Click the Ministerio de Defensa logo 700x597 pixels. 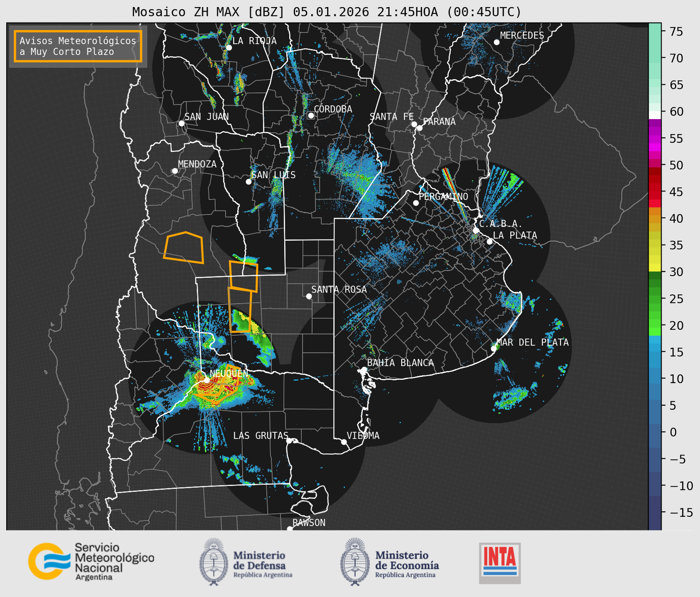pyautogui.click(x=246, y=562)
